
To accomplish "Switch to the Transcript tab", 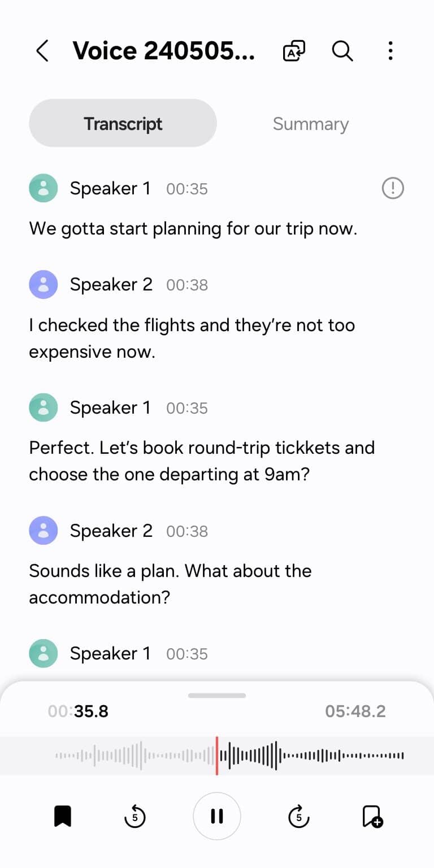I will coord(123,124).
